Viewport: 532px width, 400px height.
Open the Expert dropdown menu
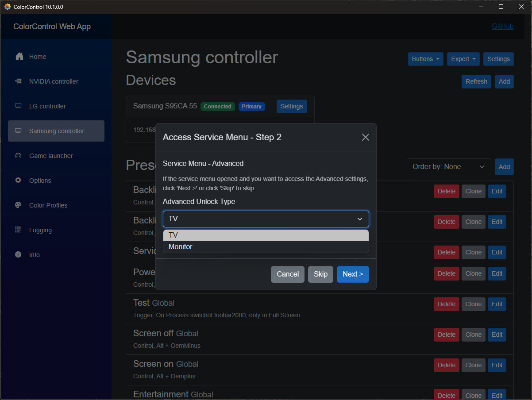463,59
